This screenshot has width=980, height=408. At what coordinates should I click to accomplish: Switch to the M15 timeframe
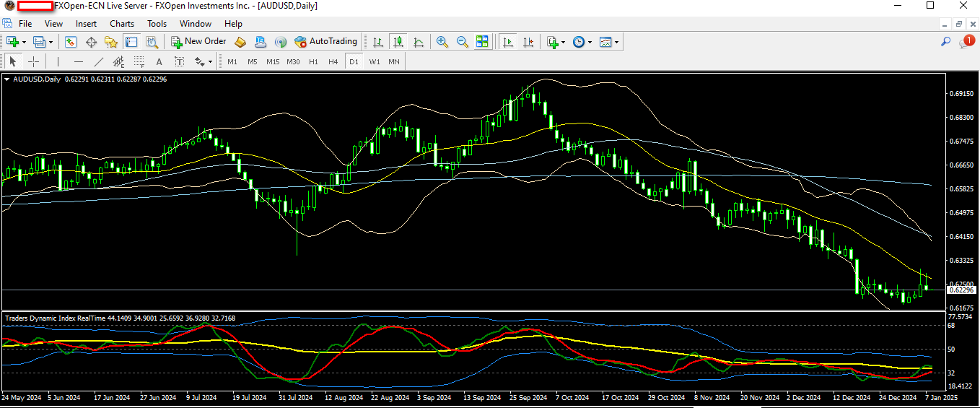(x=273, y=61)
